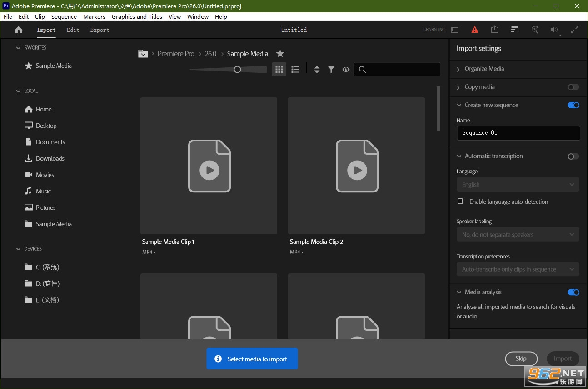Viewport: 588px width, 389px height.
Task: Open the File menu
Action: (x=8, y=16)
